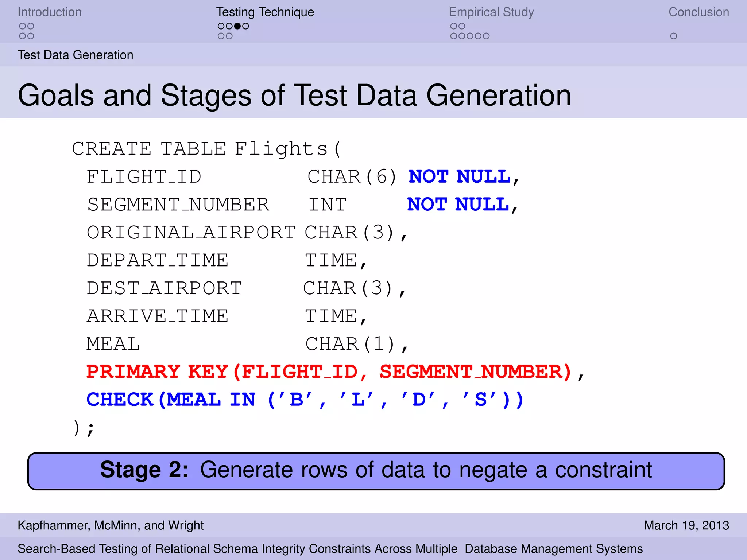
Task: Click first top-row dot under Empirical Study
Action: point(454,26)
